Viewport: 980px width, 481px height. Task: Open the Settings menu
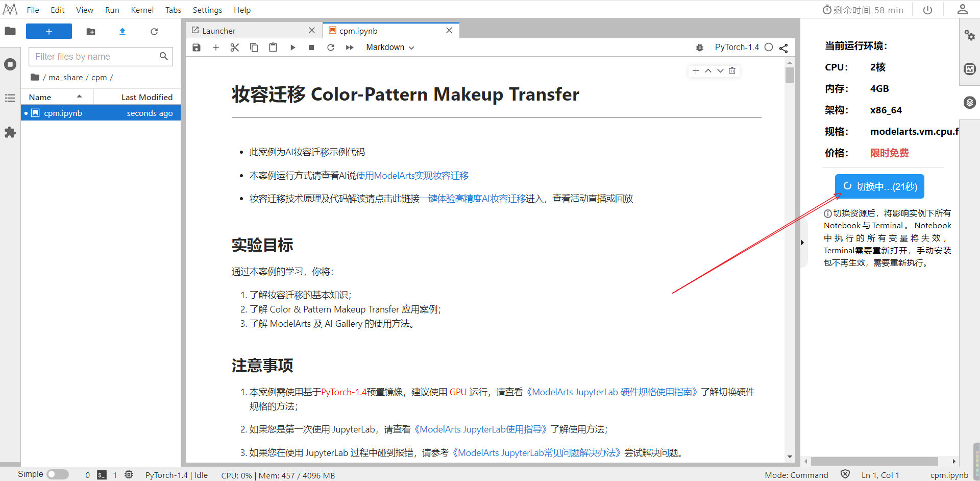point(208,10)
